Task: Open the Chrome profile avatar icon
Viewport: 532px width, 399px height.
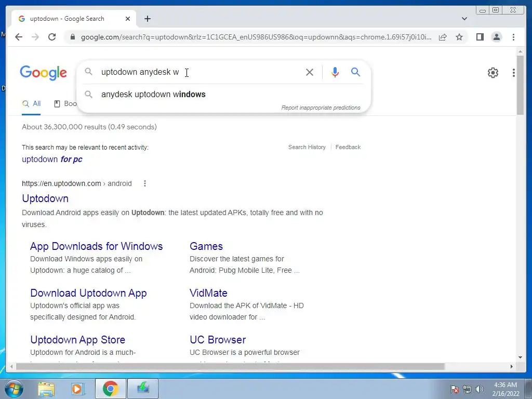Action: 496,37
